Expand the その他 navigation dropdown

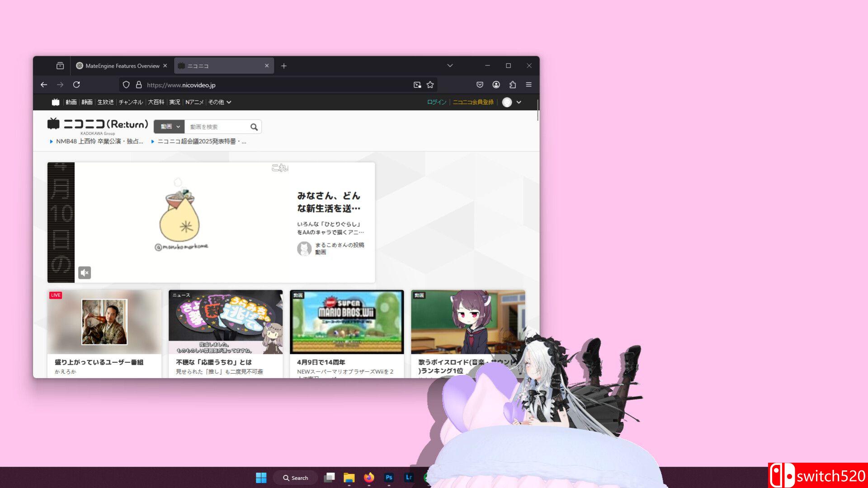click(x=220, y=102)
